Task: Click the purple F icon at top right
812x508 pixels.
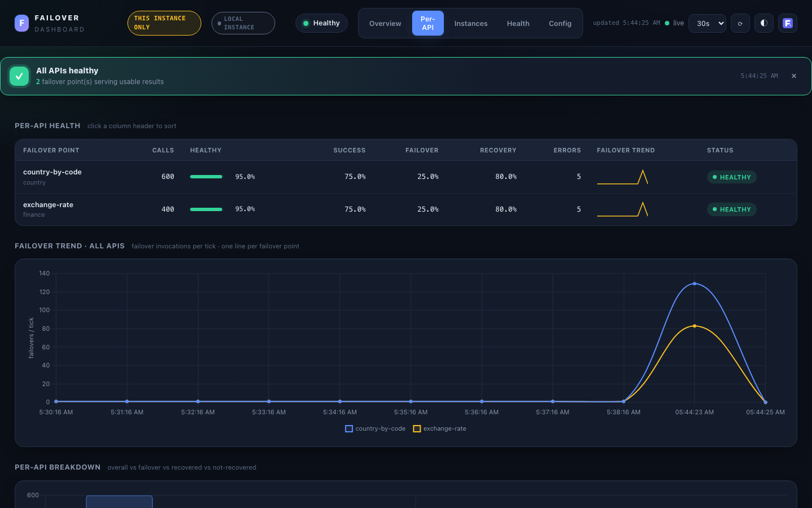Action: pyautogui.click(x=788, y=23)
